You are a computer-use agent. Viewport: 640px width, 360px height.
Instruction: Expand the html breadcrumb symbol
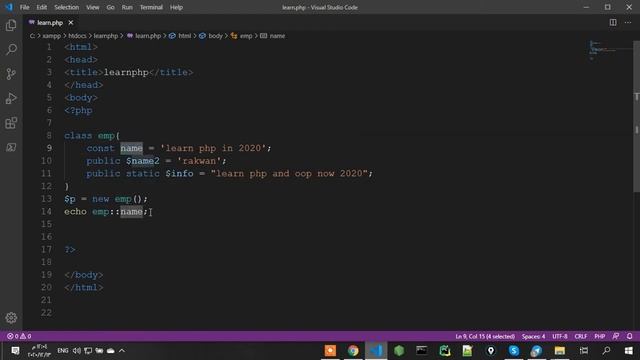[180, 36]
